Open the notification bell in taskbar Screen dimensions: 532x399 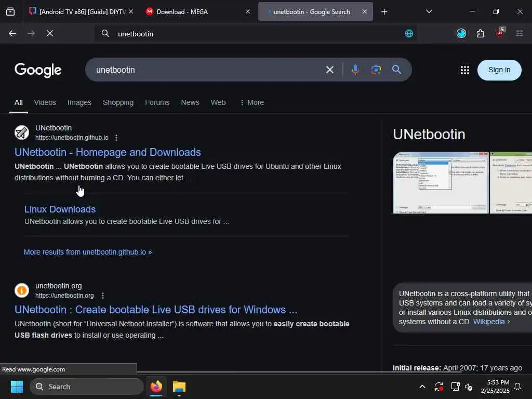[517, 387]
